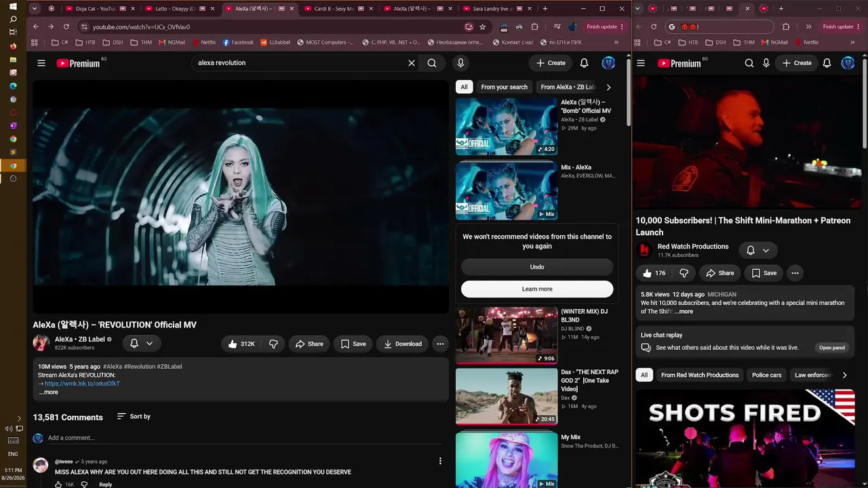Image resolution: width=868 pixels, height=488 pixels.
Task: Open notifications bell in Red Watch window header
Action: coord(827,63)
